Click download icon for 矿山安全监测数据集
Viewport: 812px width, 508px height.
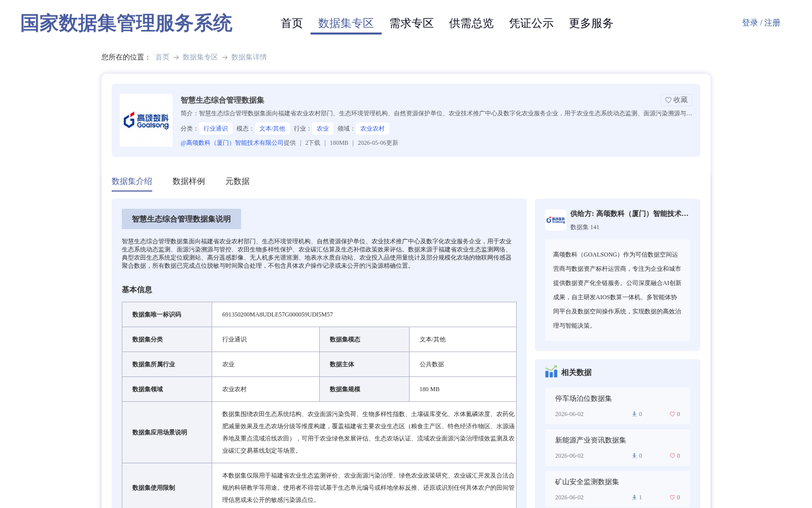tap(634, 497)
